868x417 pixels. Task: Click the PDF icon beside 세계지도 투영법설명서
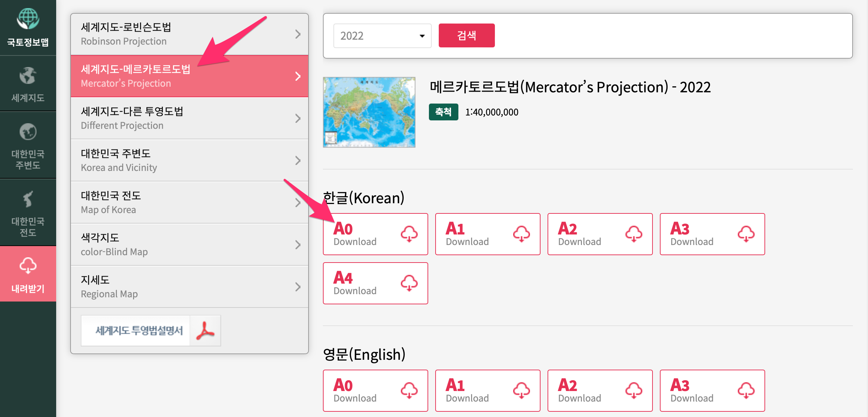point(205,331)
